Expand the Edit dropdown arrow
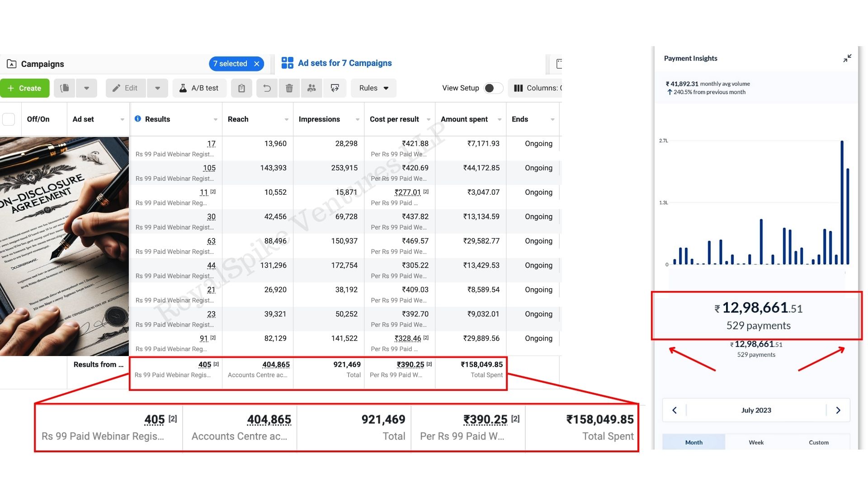 [157, 88]
